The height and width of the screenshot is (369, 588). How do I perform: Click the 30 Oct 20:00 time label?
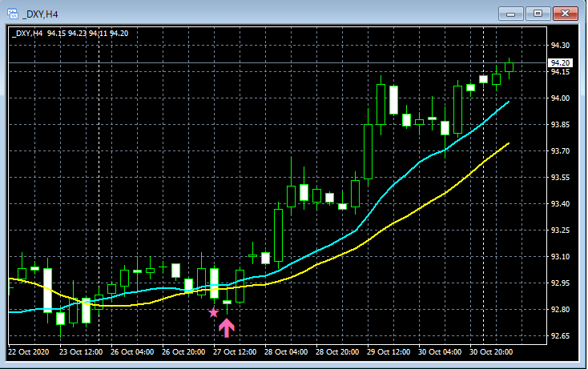[491, 352]
